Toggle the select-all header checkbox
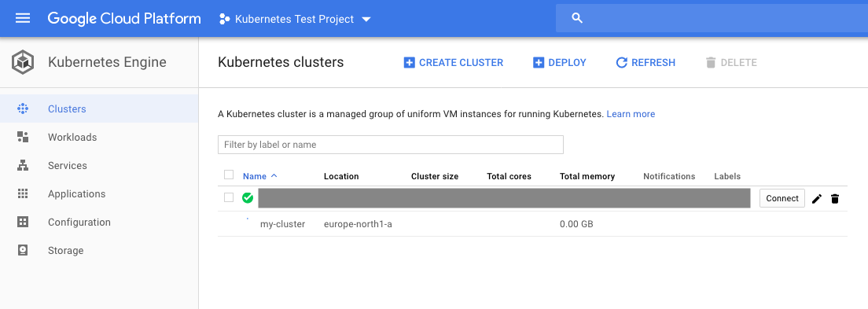The height and width of the screenshot is (309, 868). pos(229,175)
